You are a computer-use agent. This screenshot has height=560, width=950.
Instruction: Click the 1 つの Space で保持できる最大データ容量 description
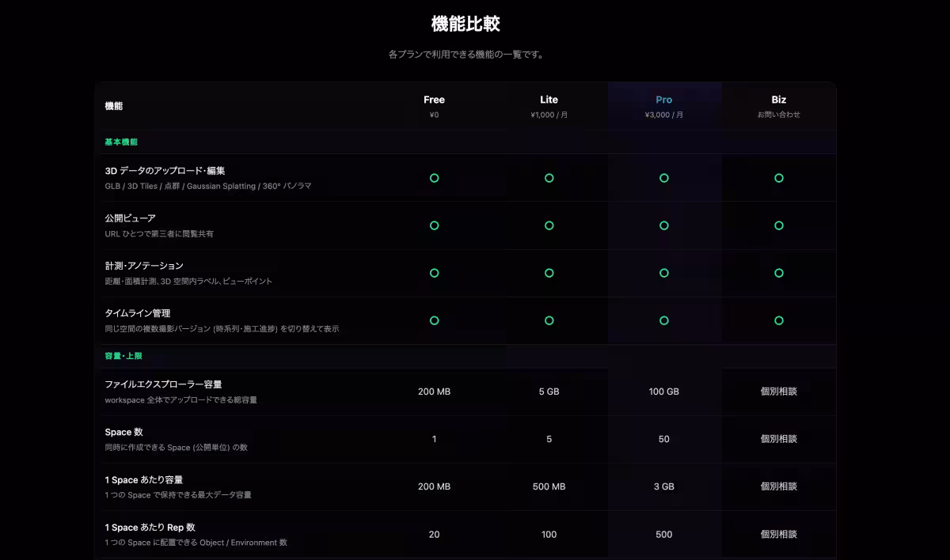[x=178, y=494]
